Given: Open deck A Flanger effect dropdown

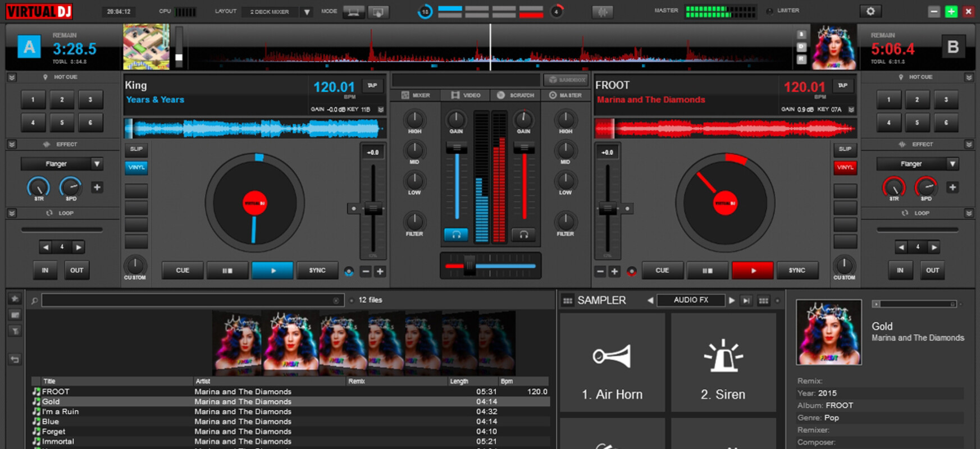Looking at the screenshot, I should click(x=97, y=164).
